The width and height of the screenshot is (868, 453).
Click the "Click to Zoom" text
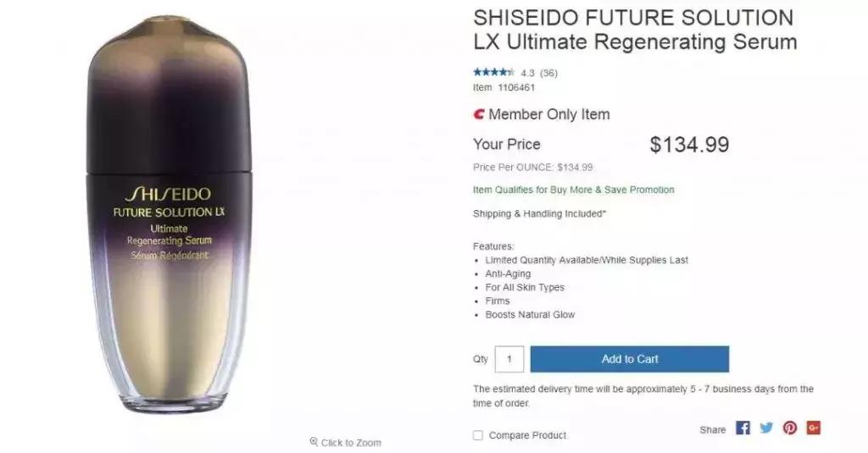351,442
